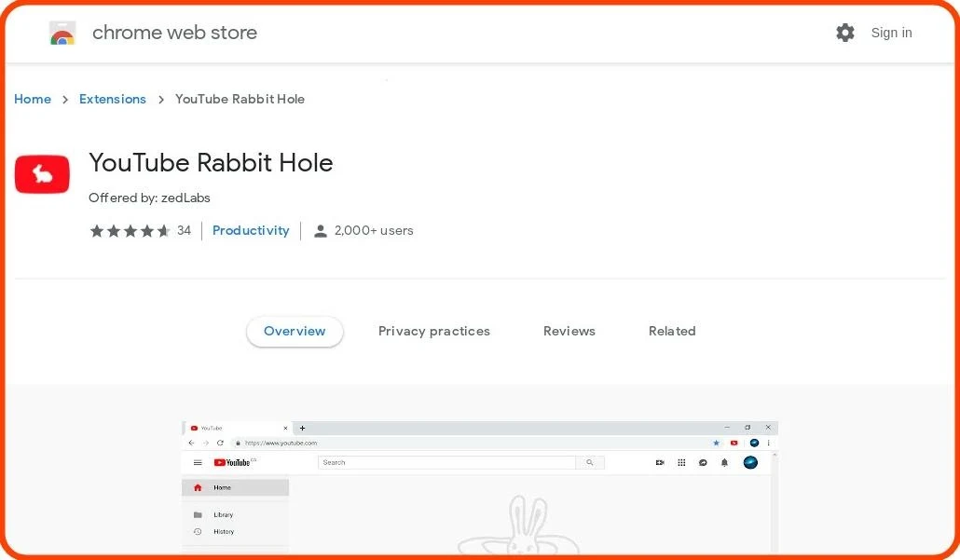Click the red rabbit extension icon
The height and width of the screenshot is (560, 960).
(x=42, y=174)
